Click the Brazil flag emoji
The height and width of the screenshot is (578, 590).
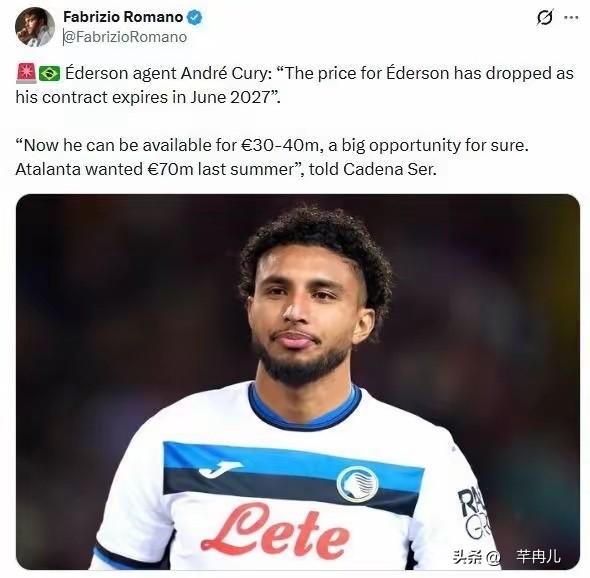pos(50,73)
